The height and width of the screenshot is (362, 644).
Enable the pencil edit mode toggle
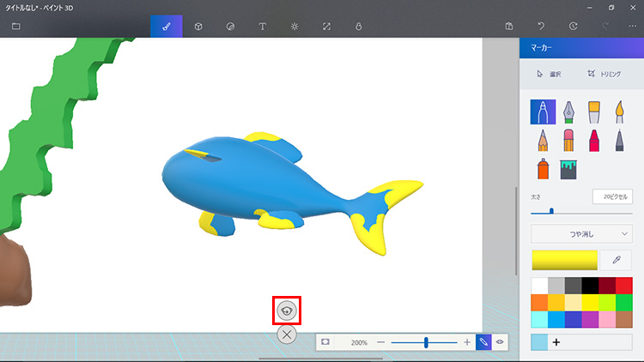pyautogui.click(x=483, y=341)
